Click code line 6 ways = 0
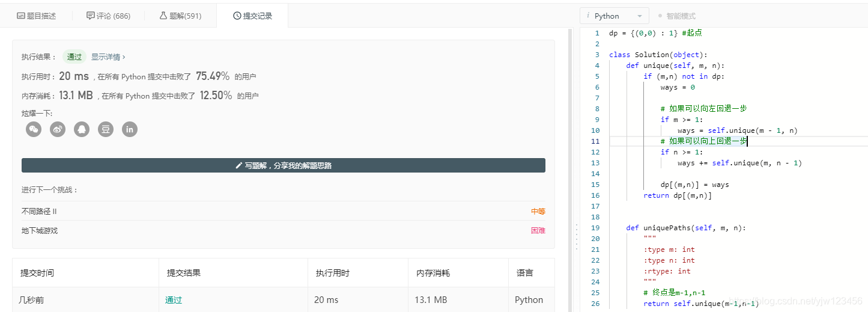Image resolution: width=868 pixels, height=312 pixels. click(x=678, y=87)
